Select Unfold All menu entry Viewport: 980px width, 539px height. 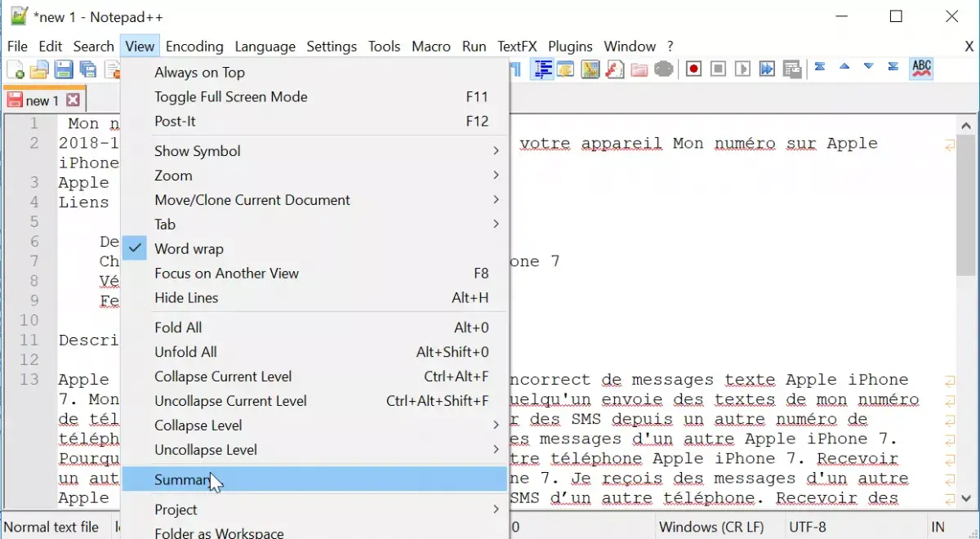click(314, 352)
